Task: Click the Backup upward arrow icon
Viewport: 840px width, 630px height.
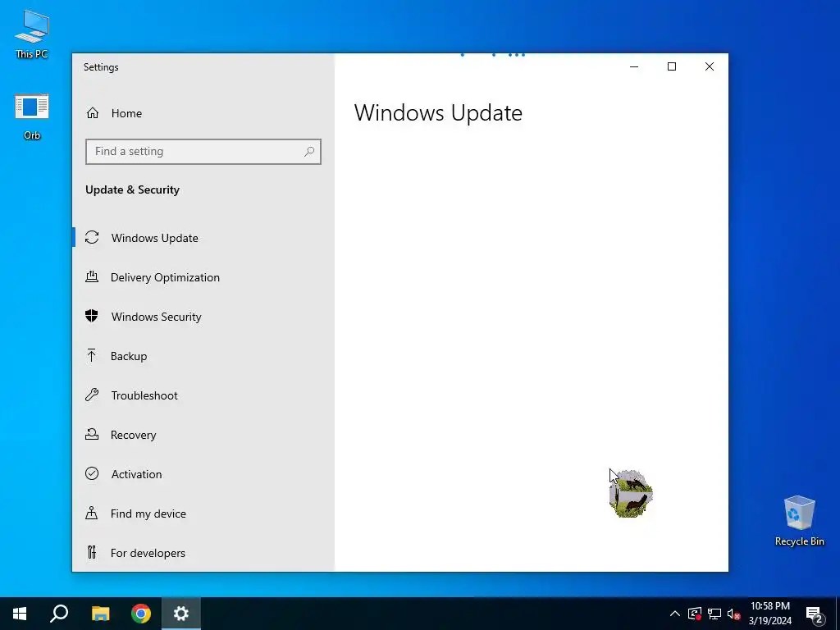Action: click(92, 355)
